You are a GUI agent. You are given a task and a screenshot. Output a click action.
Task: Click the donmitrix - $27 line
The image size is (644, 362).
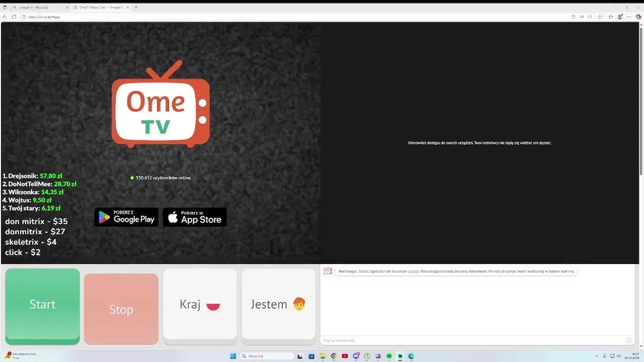click(x=35, y=232)
